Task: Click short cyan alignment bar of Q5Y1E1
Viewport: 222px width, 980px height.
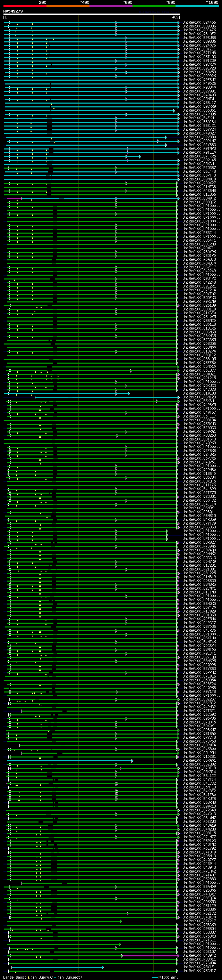Action: point(57,967)
